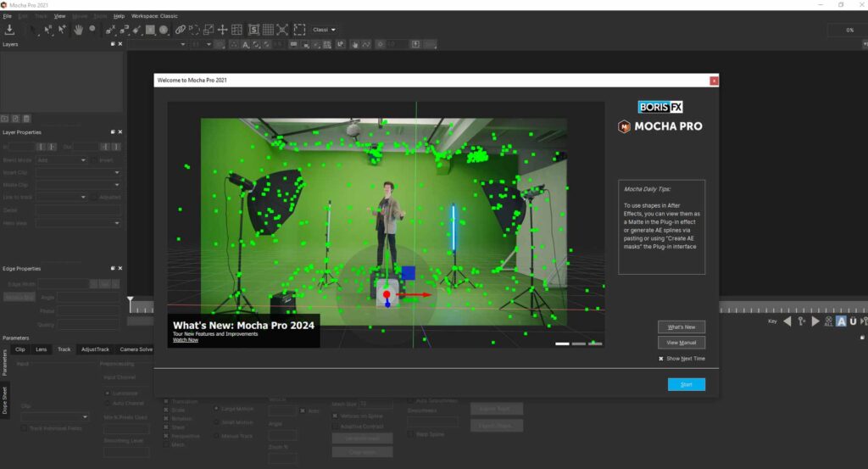This screenshot has height=469, width=868.
Task: Click the Save Project download-arrow icon
Action: click(9, 30)
